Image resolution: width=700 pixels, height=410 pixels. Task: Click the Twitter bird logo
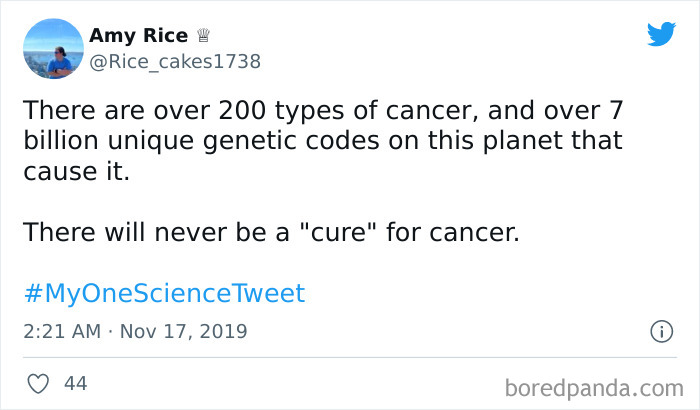coord(661,35)
